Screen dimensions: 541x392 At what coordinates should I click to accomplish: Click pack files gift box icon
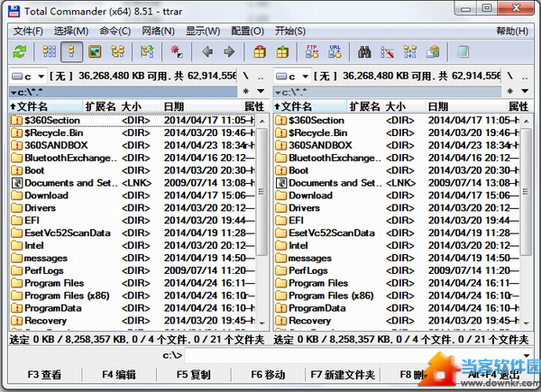(260, 51)
